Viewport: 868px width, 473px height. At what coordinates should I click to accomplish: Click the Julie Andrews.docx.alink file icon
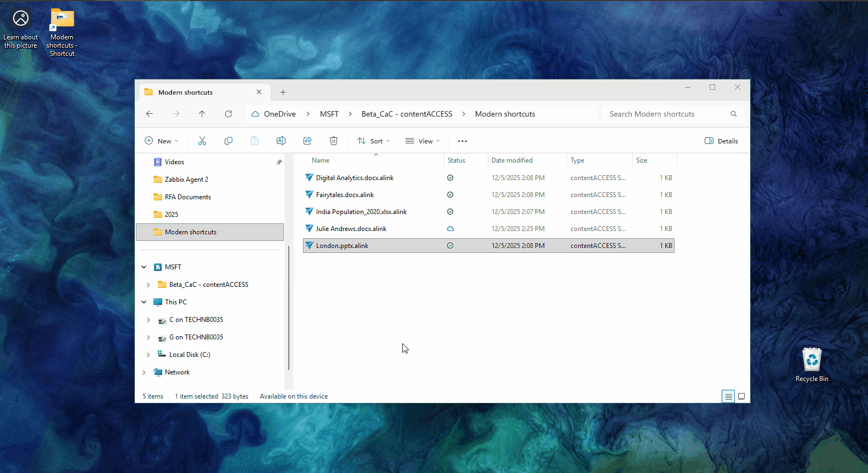tap(309, 228)
